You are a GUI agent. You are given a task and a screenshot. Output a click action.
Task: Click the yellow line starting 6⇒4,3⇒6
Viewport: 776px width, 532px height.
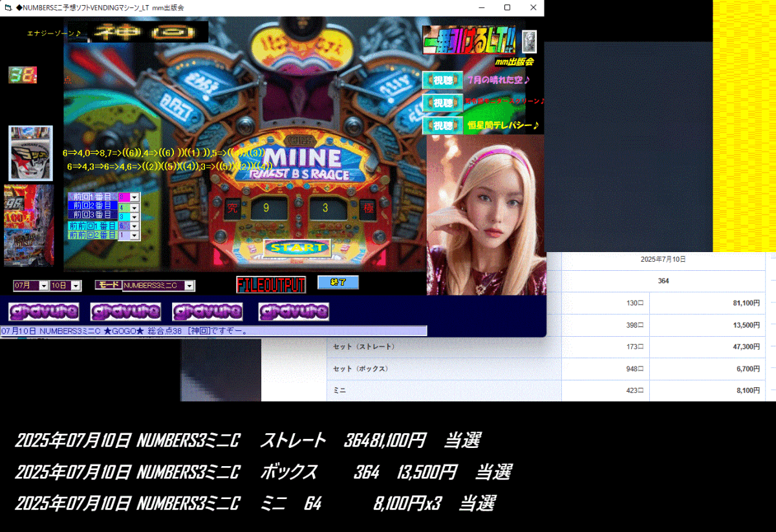click(x=169, y=166)
